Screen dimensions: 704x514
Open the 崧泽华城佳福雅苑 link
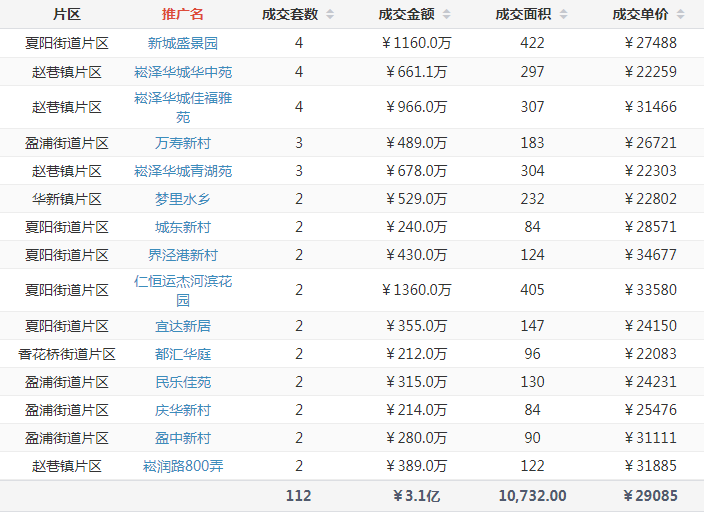[x=183, y=107]
